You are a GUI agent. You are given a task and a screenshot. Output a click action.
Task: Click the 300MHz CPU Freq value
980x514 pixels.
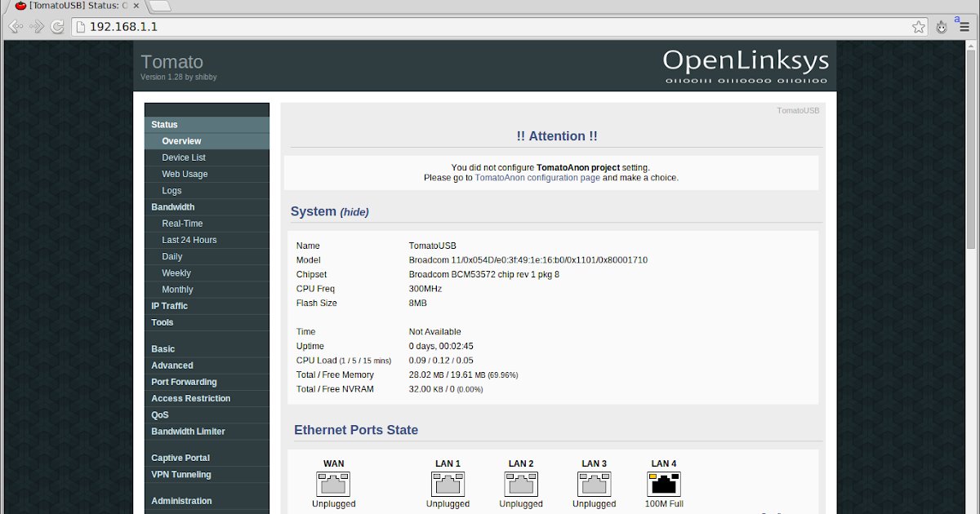tap(425, 289)
